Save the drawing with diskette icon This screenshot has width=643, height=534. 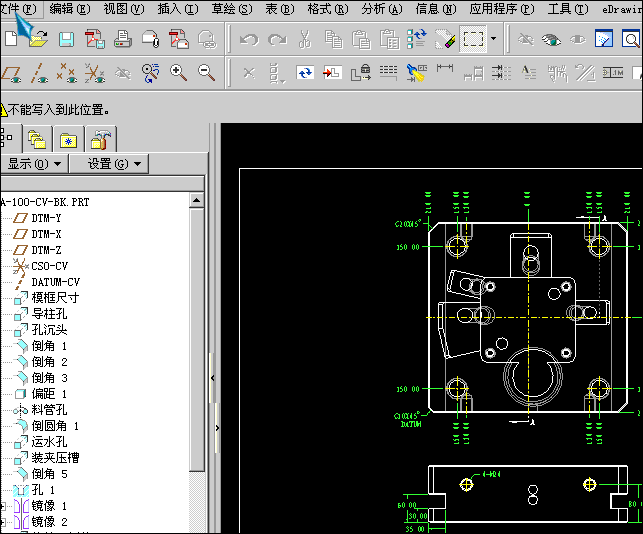click(66, 40)
